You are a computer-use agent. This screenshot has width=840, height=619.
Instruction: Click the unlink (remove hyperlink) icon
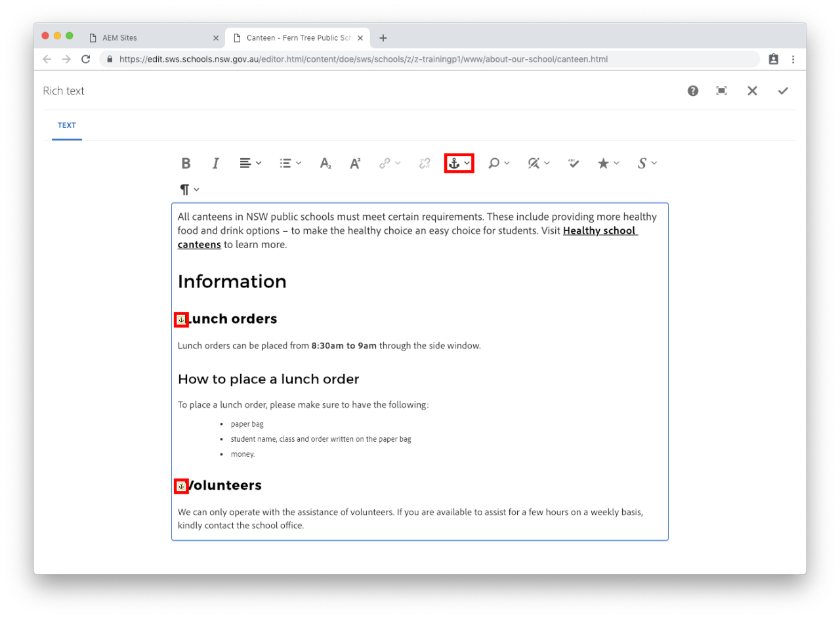point(425,163)
